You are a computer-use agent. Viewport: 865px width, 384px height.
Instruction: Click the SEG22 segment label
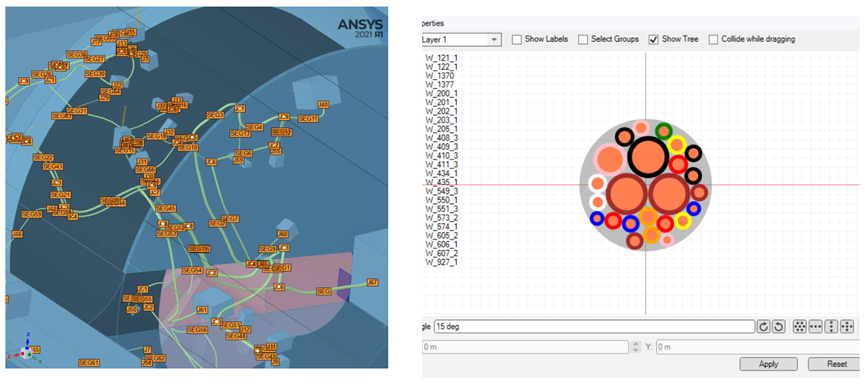tap(43, 157)
